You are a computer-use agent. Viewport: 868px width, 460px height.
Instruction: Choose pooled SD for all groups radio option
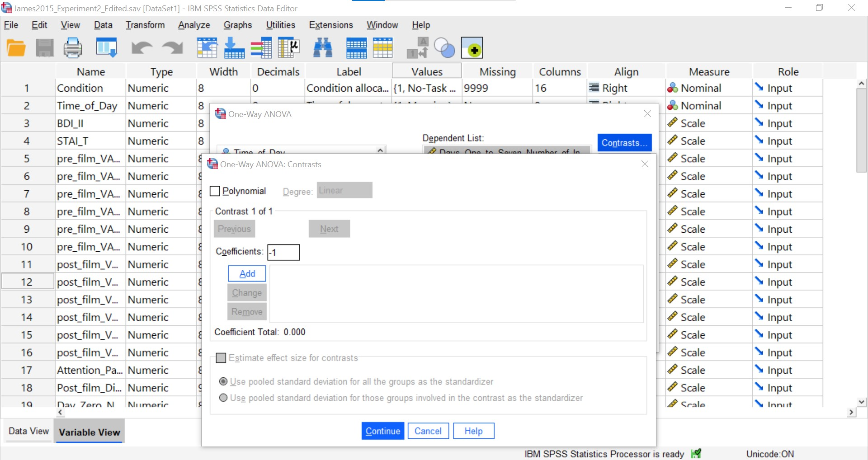(x=223, y=381)
